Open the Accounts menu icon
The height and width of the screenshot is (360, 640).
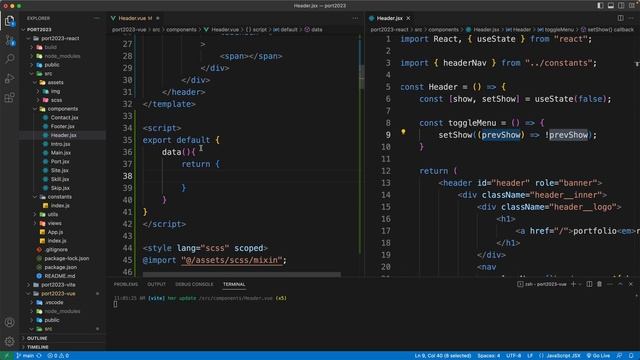click(x=9, y=322)
